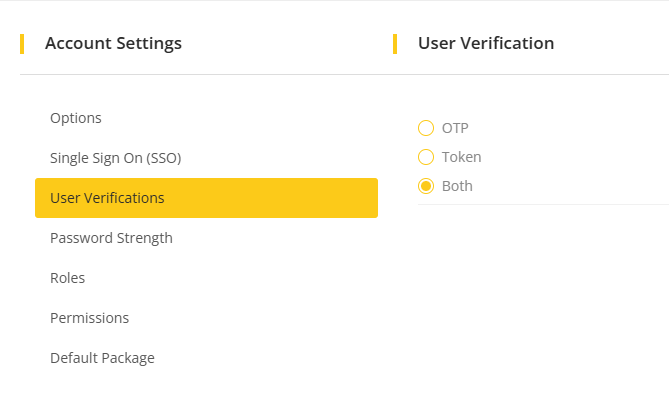Screen dimensions: 669x402
Task: Click the selected Both radio button
Action: 426,186
